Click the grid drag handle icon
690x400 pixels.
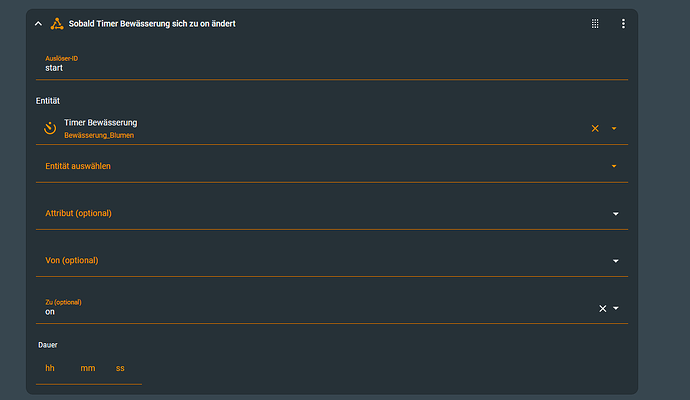click(595, 23)
